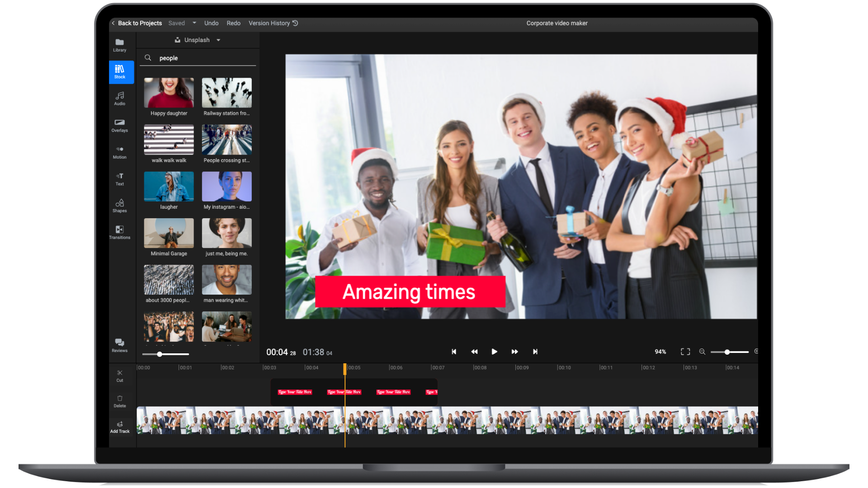Screen dimensions: 868x488
Task: Open Version History
Action: 270,23
